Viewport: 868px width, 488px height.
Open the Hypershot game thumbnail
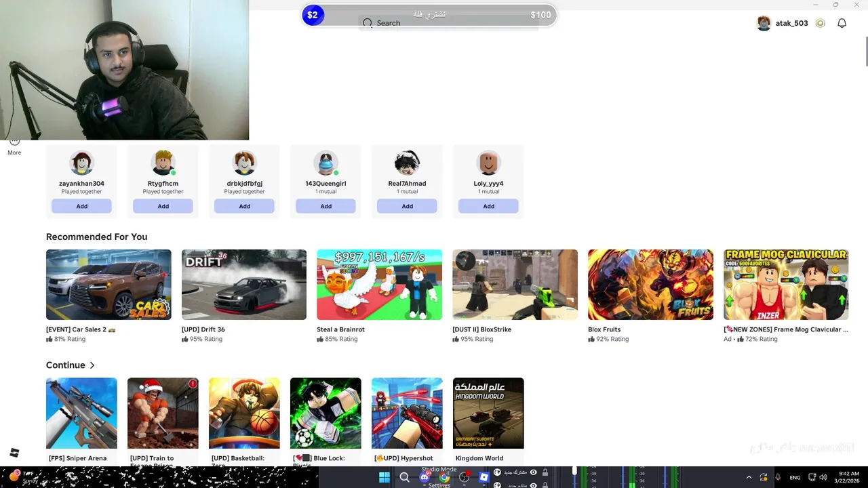pyautogui.click(x=407, y=413)
